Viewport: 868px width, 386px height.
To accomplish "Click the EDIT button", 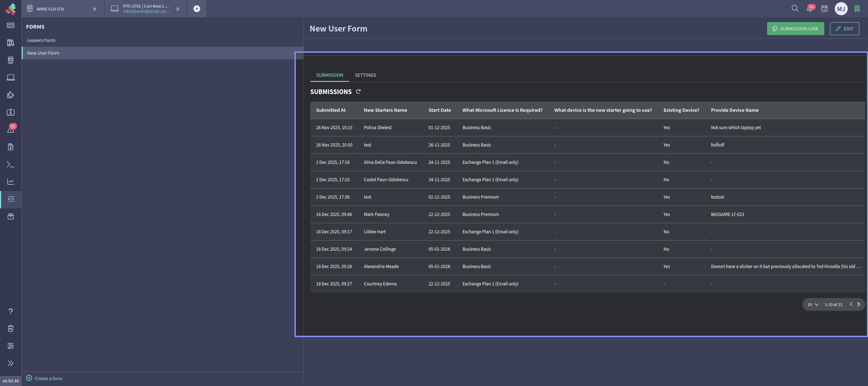I will click(x=844, y=29).
